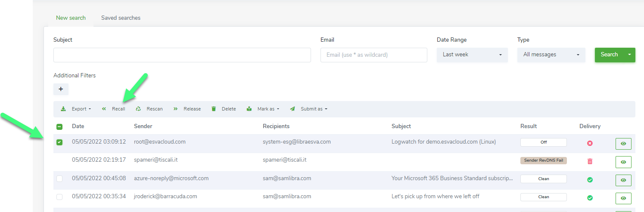Switch to the Saved searches tab
The image size is (644, 212).
point(121,18)
